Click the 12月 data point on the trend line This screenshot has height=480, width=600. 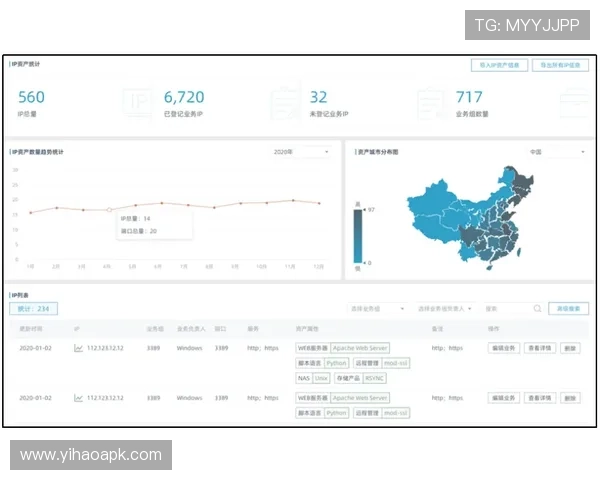320,203
